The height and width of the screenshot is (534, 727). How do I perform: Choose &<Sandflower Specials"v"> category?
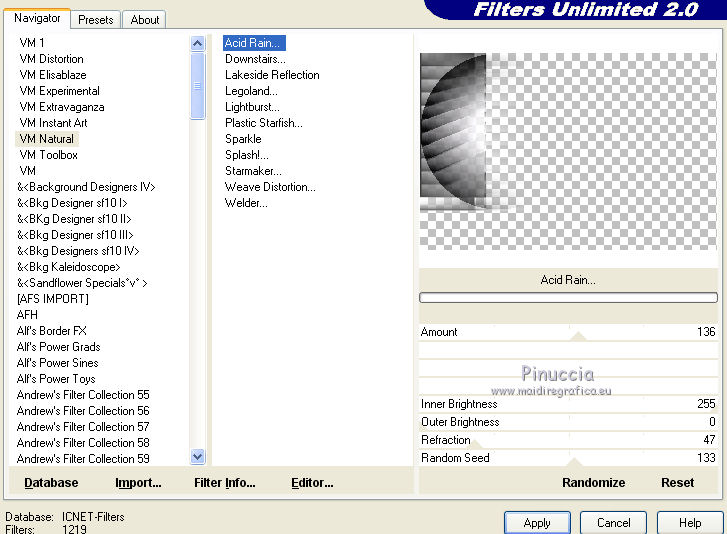[82, 283]
